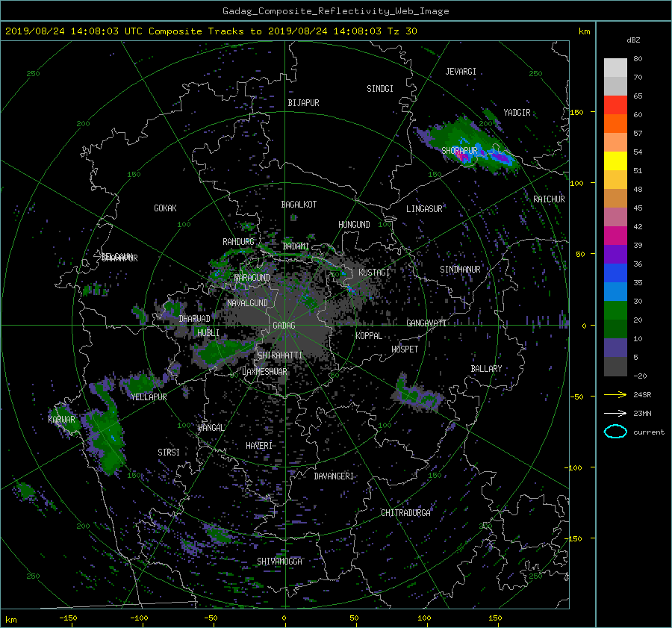Click the KUSTAGI city label
This screenshot has height=628, width=672.
pos(374,273)
